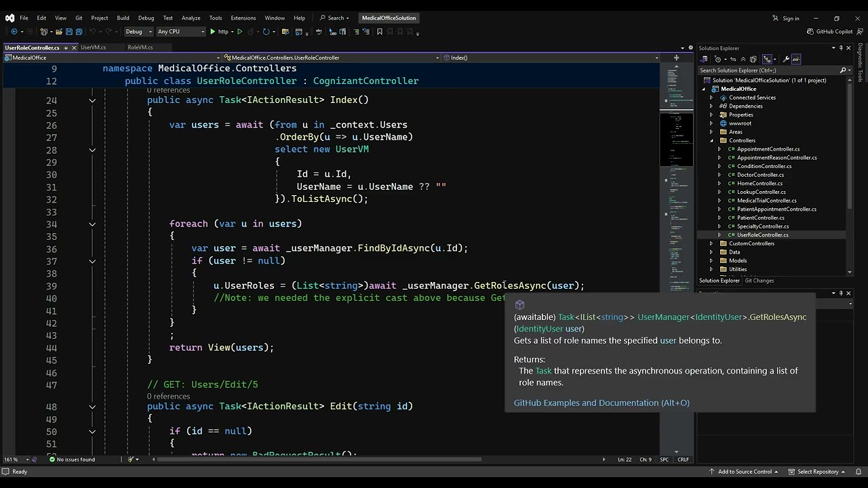Switch to the UserVM.cs tab
This screenshot has height=488, width=868.
click(93, 47)
